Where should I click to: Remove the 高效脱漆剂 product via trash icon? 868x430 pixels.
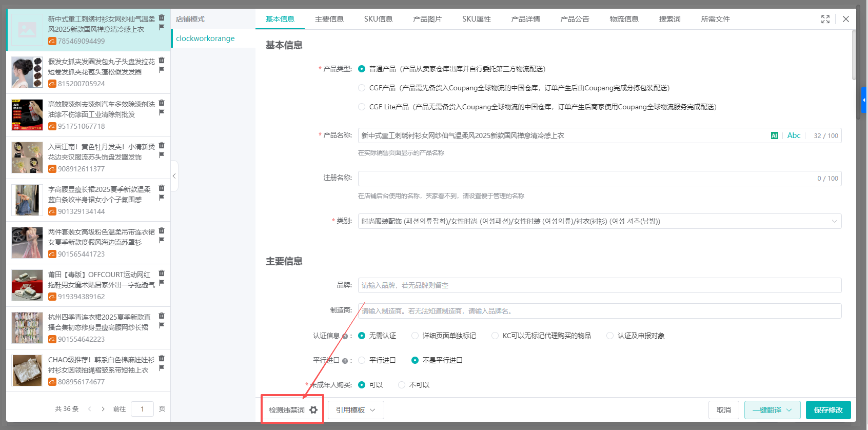pos(162,103)
